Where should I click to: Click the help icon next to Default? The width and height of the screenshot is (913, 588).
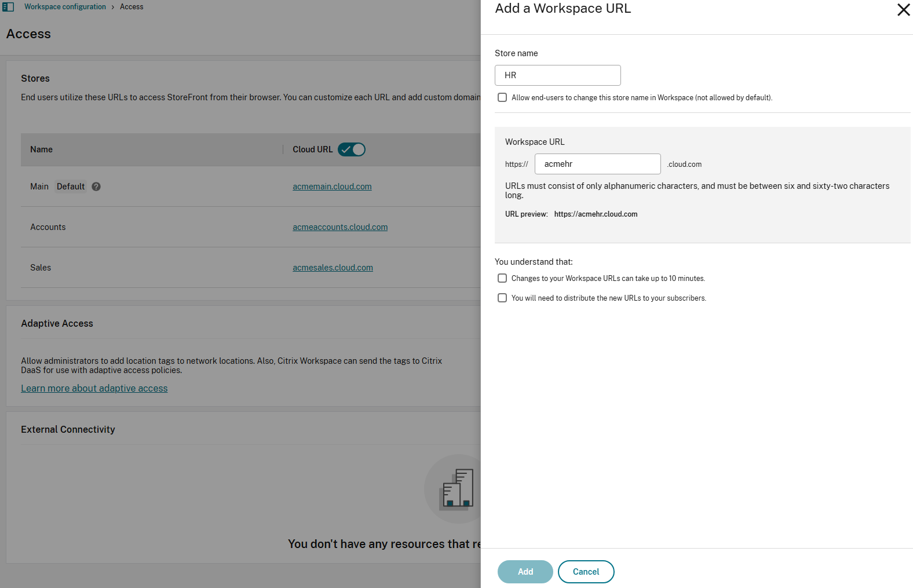96,187
